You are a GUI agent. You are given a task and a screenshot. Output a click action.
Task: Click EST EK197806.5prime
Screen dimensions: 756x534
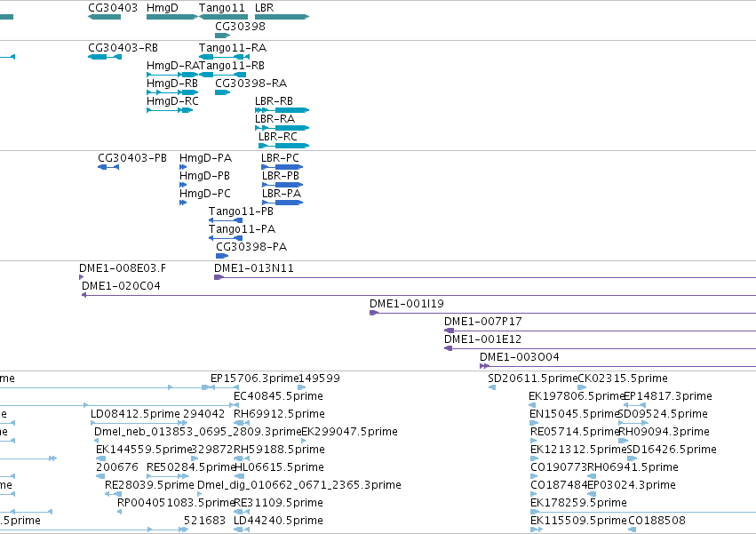[x=532, y=405]
